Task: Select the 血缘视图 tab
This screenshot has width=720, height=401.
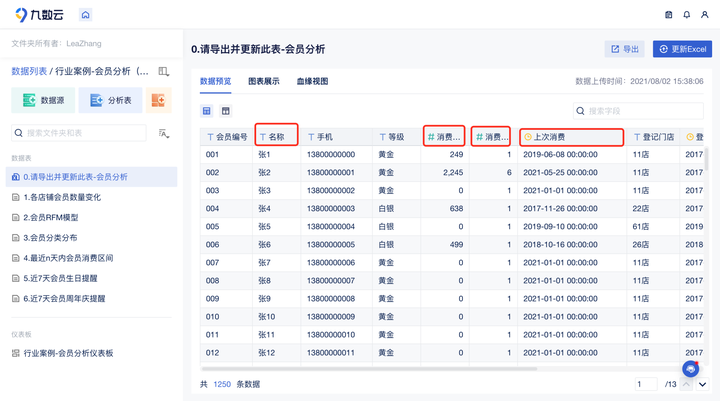Action: point(312,81)
